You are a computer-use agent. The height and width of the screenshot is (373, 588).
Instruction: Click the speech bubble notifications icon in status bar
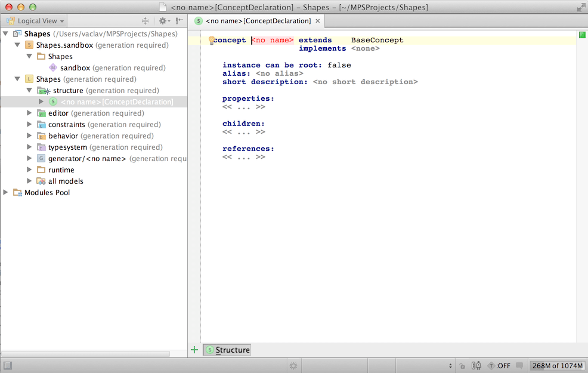[x=519, y=365]
